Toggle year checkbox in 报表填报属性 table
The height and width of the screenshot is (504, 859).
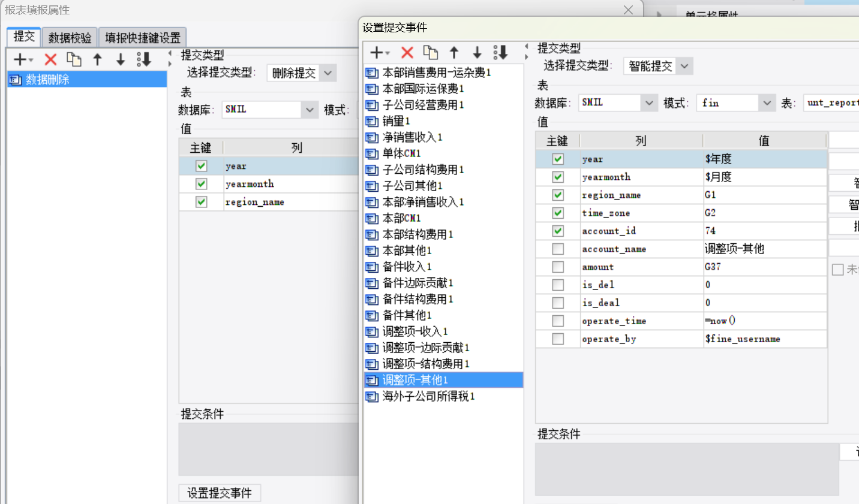coord(202,166)
